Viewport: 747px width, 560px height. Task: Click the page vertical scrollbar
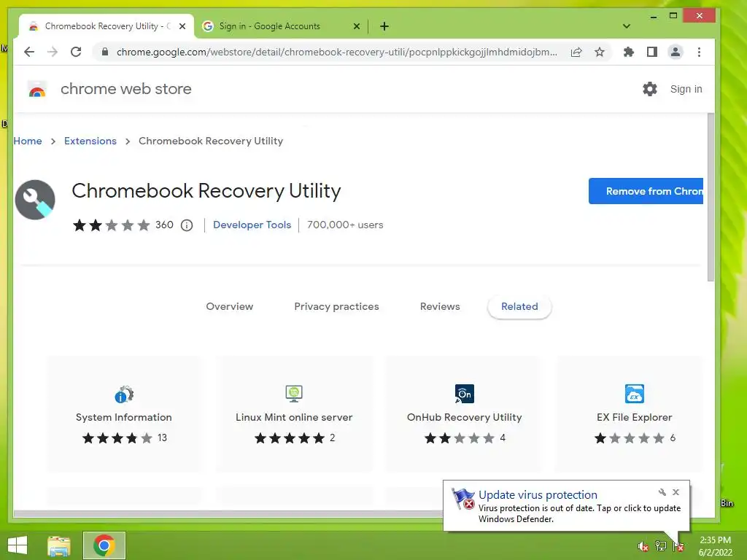click(x=711, y=197)
